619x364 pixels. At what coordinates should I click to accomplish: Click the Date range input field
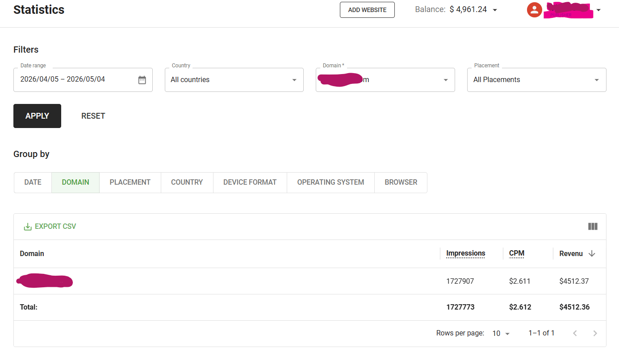pos(83,80)
